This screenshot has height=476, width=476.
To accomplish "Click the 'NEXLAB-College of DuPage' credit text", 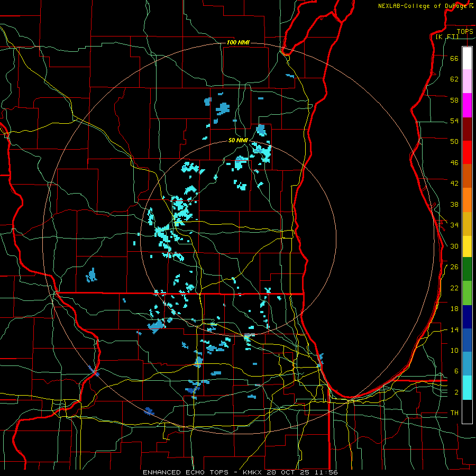I will coord(424,6).
